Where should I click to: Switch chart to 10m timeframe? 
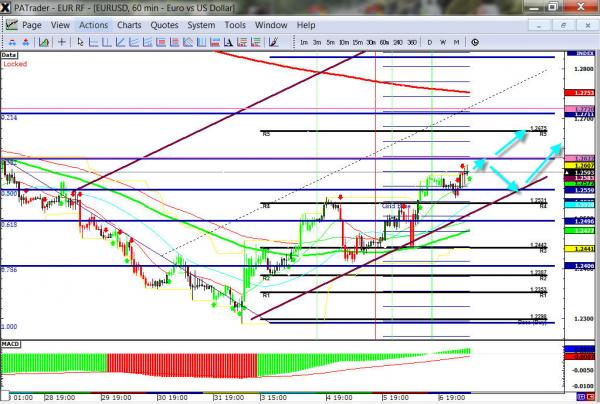click(x=344, y=42)
